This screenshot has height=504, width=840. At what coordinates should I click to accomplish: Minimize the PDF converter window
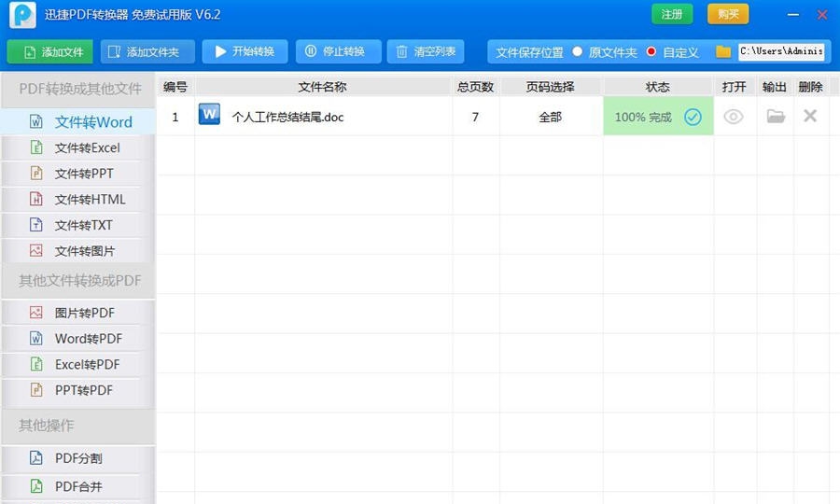pos(793,15)
